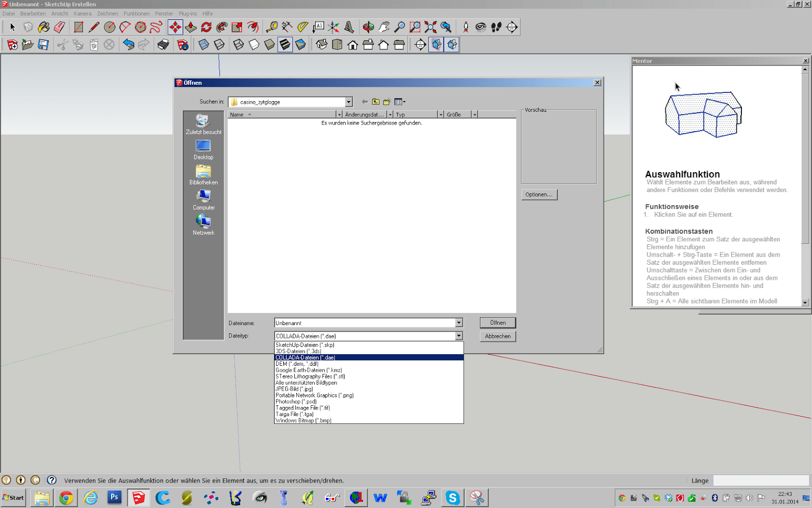The image size is (812, 508).
Task: Switch to Iso view house icon
Action: (x=322, y=45)
